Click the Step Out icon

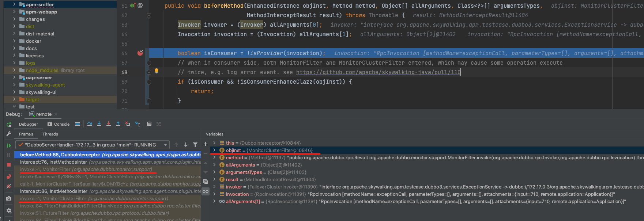point(118,124)
